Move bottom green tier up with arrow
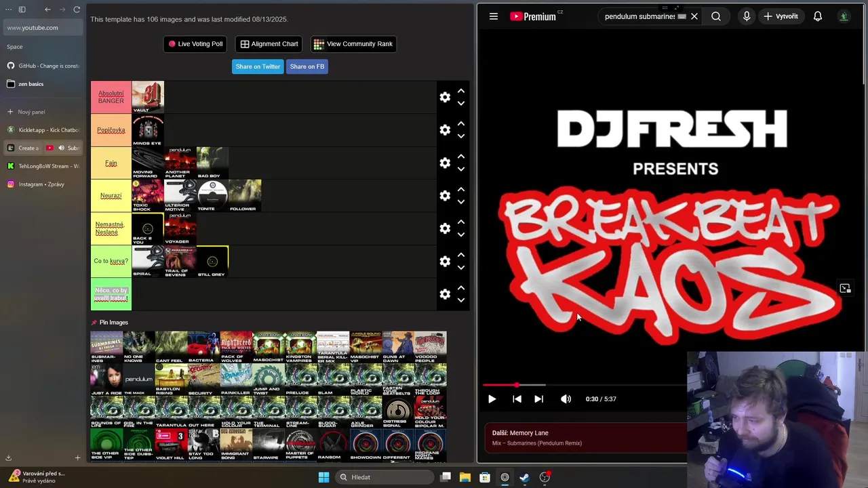The height and width of the screenshot is (488, 868). coord(461,288)
